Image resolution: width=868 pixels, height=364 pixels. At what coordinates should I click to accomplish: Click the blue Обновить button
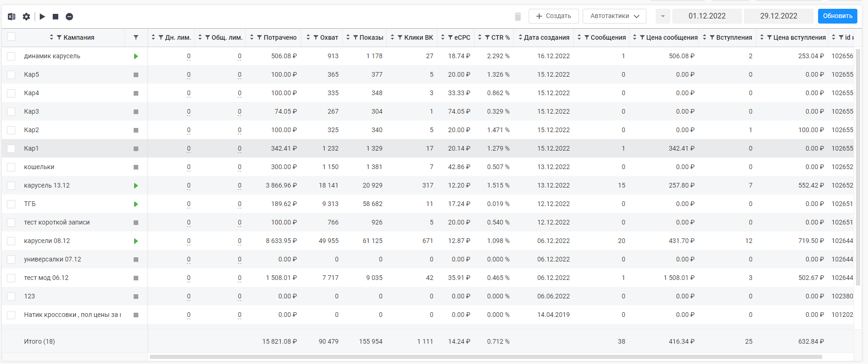point(837,16)
